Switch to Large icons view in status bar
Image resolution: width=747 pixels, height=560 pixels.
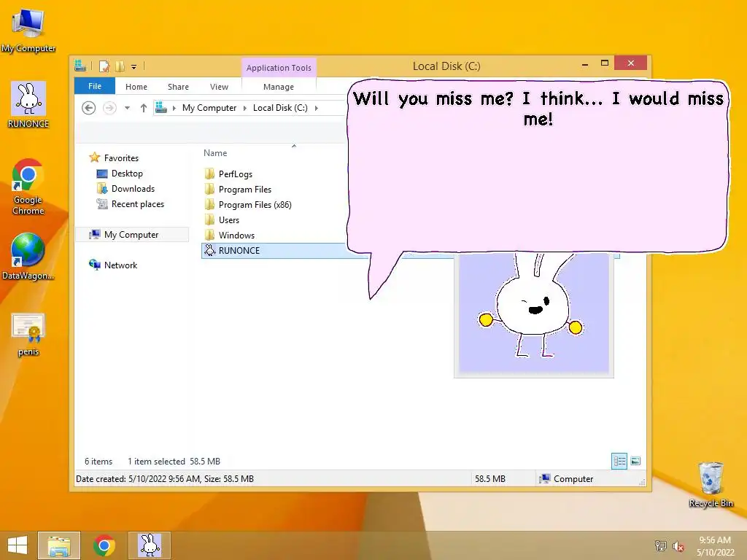click(635, 461)
